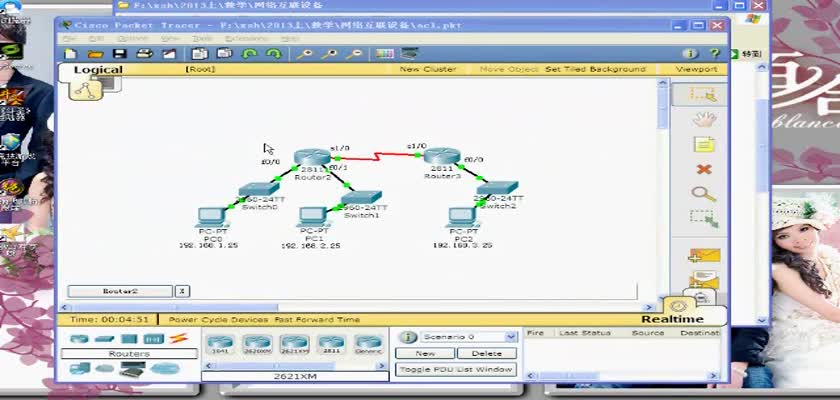840x400 pixels.
Task: Open the Custom Devices Dialog icon
Action: pos(409,54)
